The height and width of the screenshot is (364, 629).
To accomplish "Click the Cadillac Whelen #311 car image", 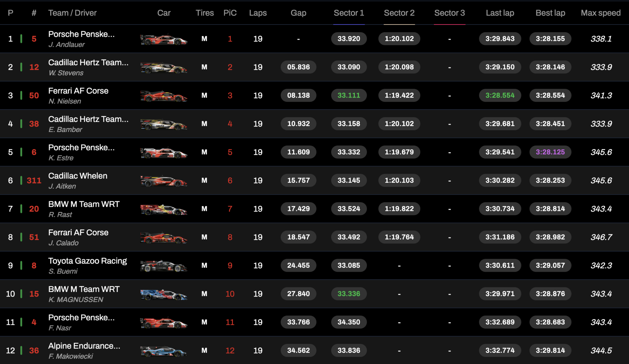I will (163, 181).
